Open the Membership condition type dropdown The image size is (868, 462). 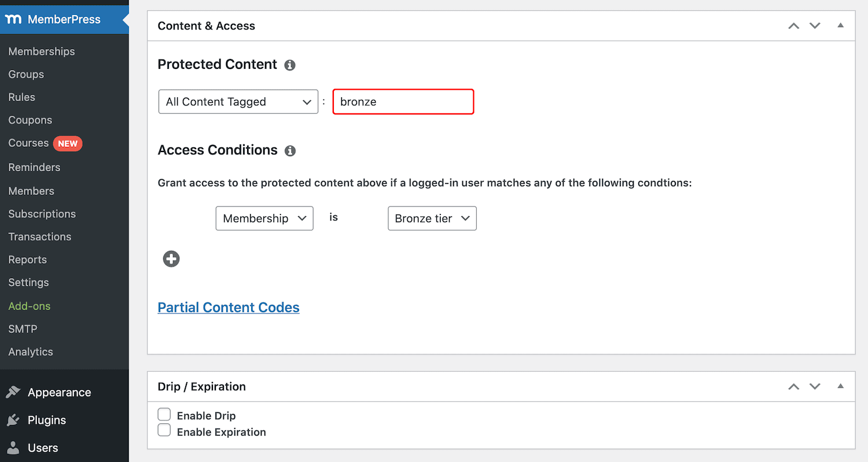(x=264, y=219)
